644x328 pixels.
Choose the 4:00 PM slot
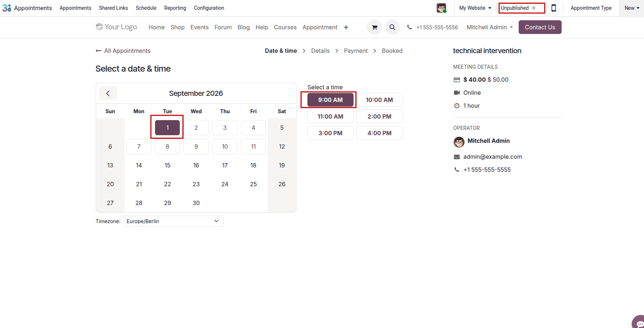(x=379, y=133)
